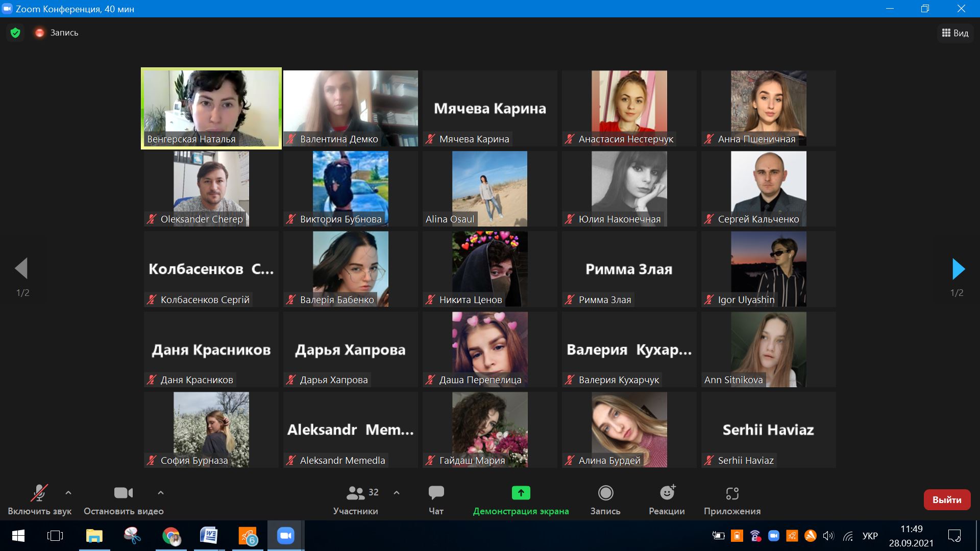Viewport: 980px width, 551px height.
Task: Click the Record circle icon
Action: tap(605, 493)
